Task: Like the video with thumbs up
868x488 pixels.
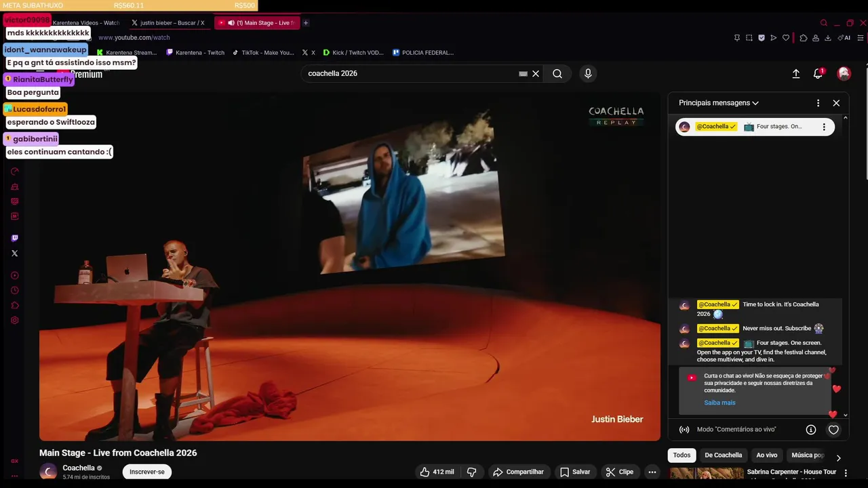Action: 436,472
